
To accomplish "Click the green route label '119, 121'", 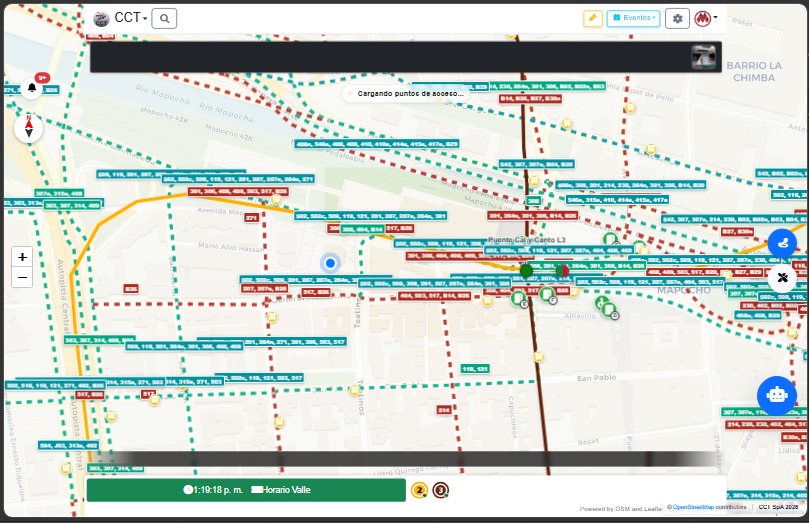I will [475, 369].
